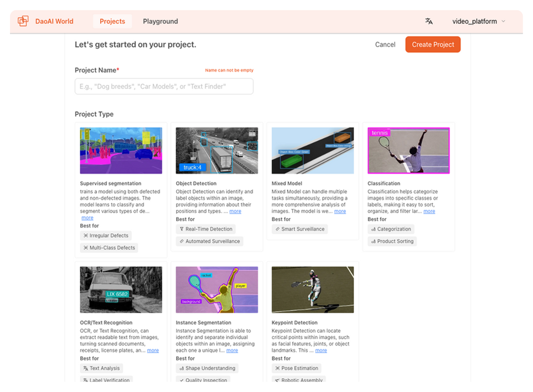Click the Cancel button

pyautogui.click(x=385, y=44)
